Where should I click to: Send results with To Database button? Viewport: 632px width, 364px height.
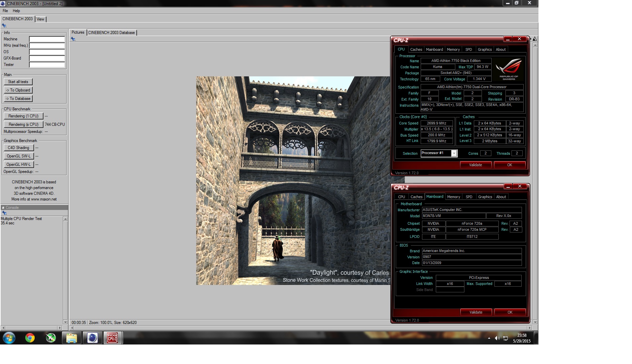[x=18, y=99]
